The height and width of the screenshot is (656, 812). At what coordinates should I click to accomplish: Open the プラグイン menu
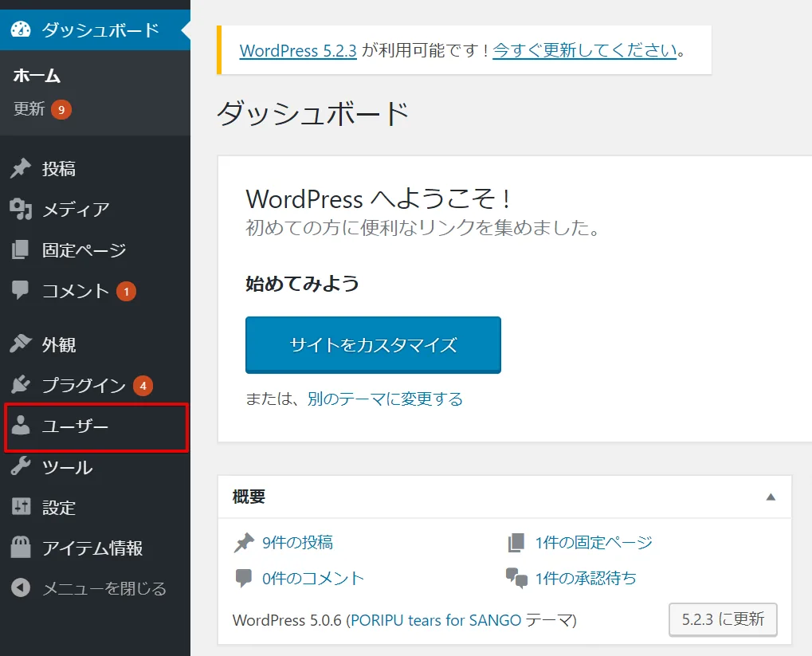pos(96,385)
